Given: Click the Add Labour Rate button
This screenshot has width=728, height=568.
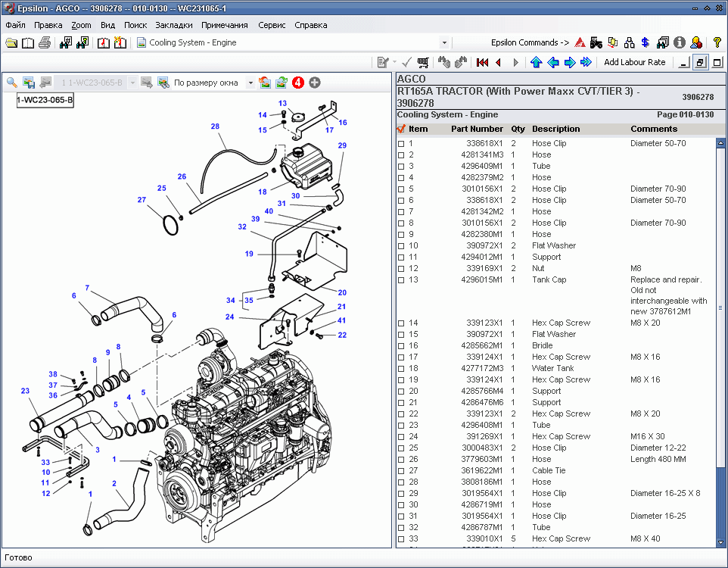Looking at the screenshot, I should pyautogui.click(x=634, y=63).
